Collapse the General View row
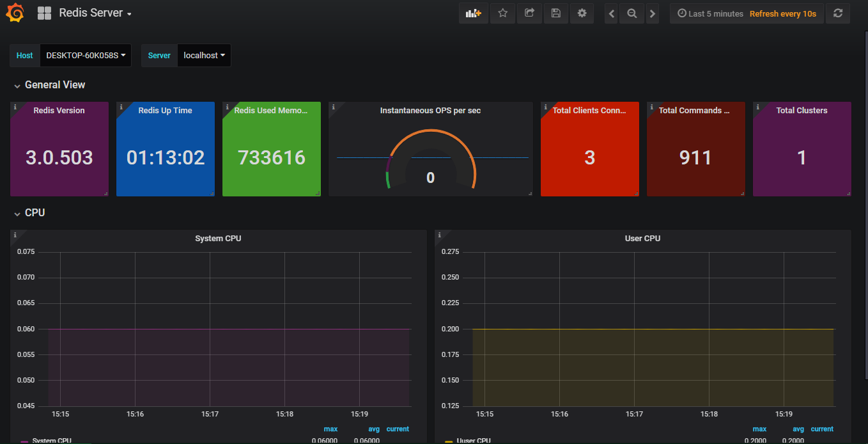Viewport: 868px width, 444px height. [54, 85]
